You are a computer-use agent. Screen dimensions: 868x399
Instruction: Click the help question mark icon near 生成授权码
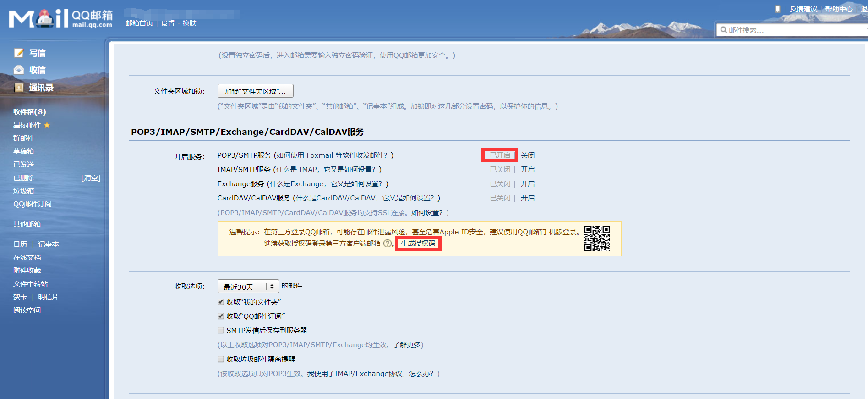click(388, 244)
